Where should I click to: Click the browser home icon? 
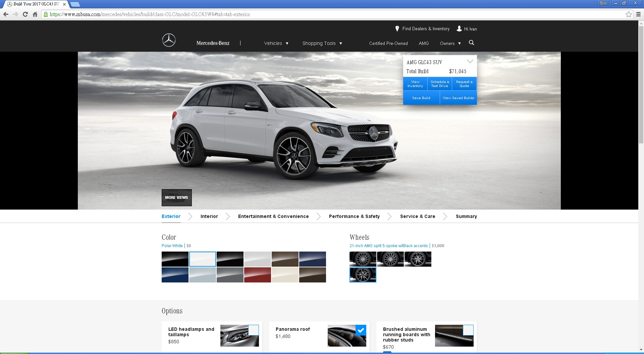[35, 14]
